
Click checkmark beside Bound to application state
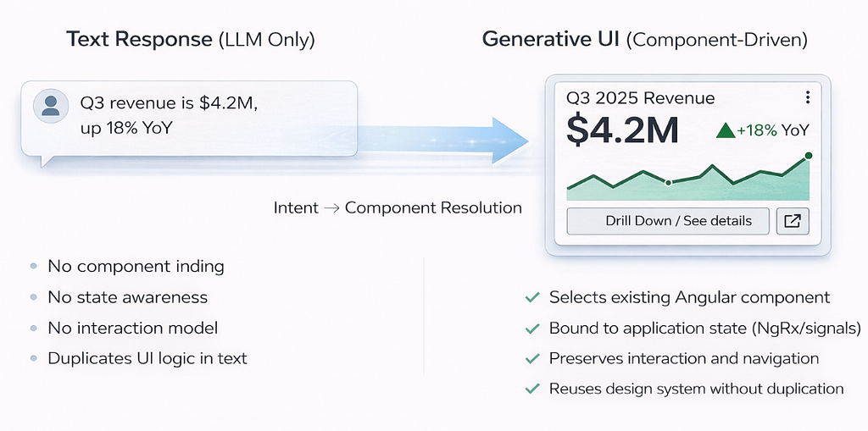(532, 329)
